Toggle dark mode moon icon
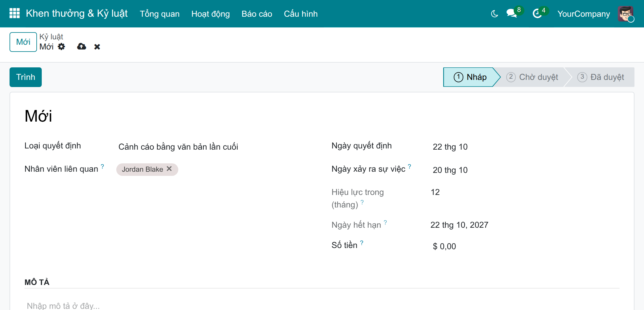The image size is (644, 310). tap(494, 14)
